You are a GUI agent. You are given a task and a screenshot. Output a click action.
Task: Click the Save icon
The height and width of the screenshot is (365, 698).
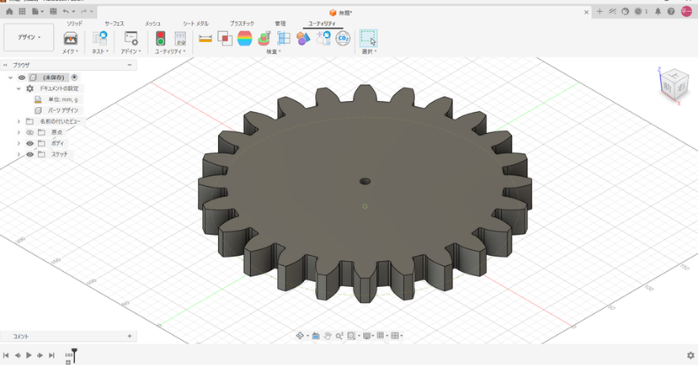coord(53,12)
